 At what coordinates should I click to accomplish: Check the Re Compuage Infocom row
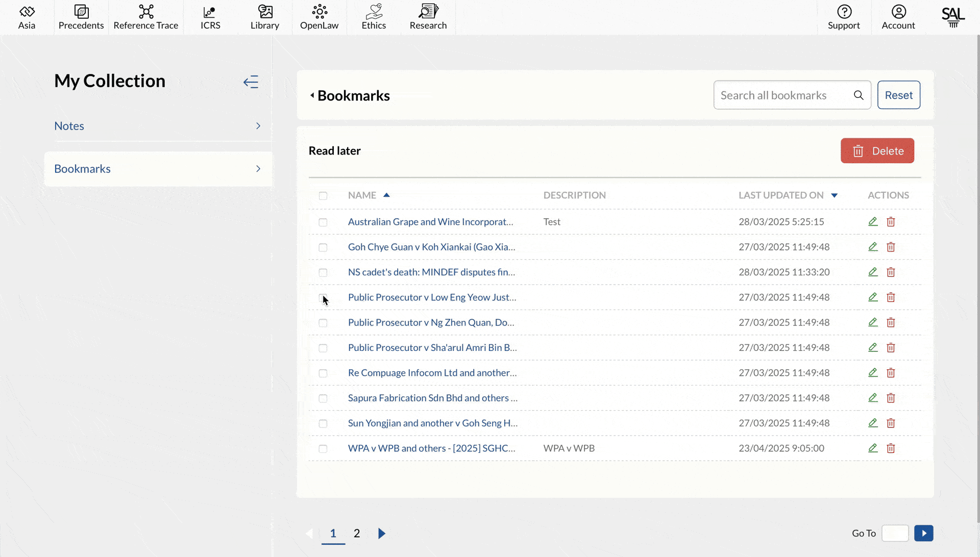click(x=323, y=373)
